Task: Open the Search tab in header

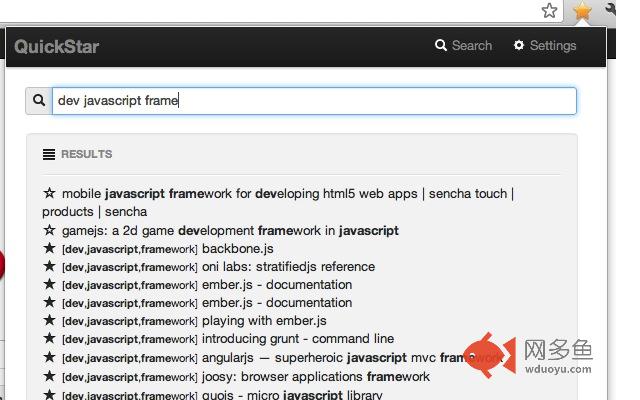Action: click(x=463, y=45)
